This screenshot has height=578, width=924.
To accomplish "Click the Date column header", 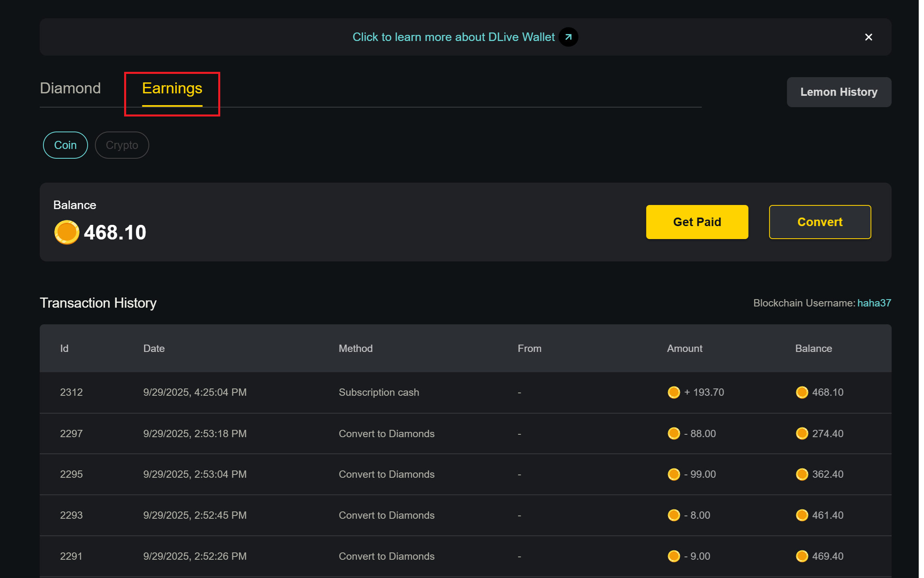I will [154, 348].
